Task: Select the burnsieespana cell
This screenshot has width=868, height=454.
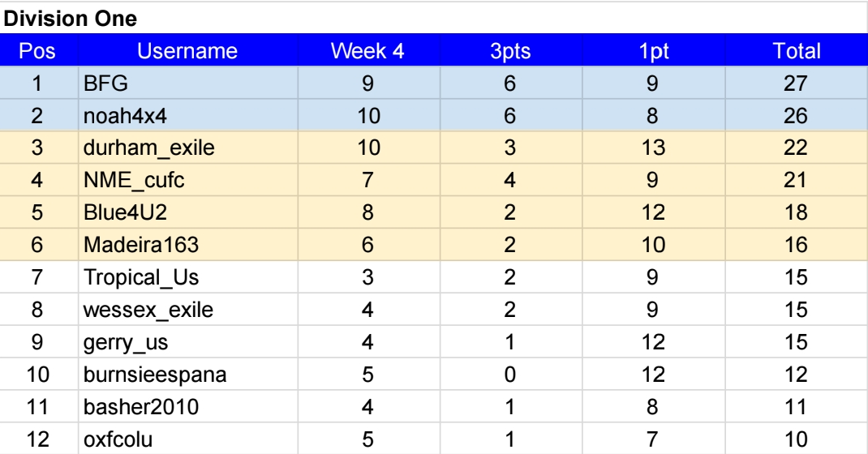Action: coord(187,375)
